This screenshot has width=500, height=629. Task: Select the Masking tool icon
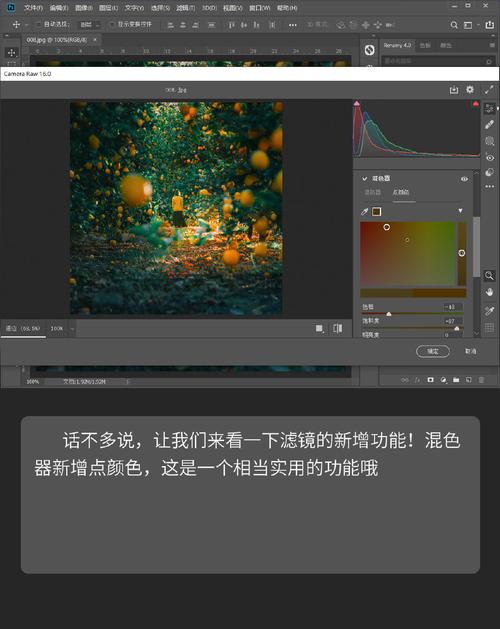(x=489, y=141)
